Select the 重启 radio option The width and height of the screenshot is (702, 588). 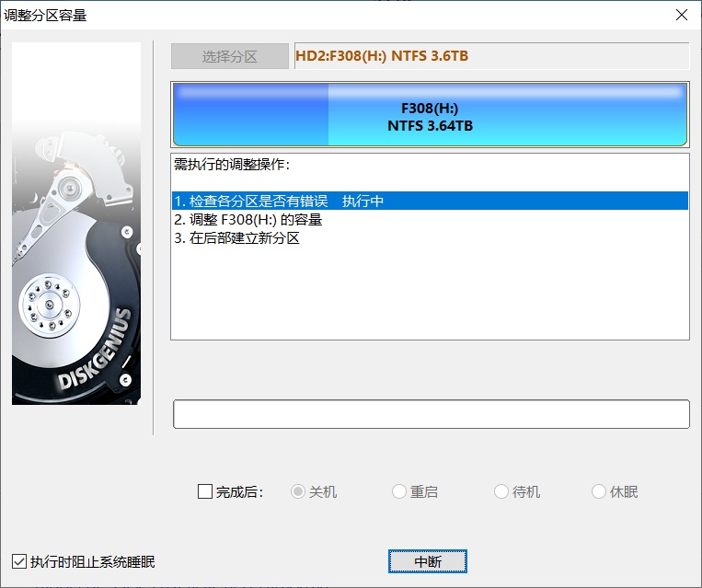click(399, 491)
